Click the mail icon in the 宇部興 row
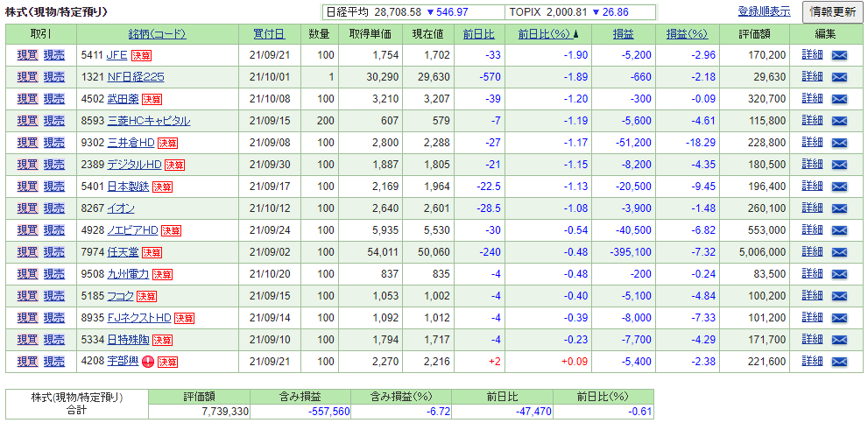This screenshot has width=868, height=423. click(839, 362)
